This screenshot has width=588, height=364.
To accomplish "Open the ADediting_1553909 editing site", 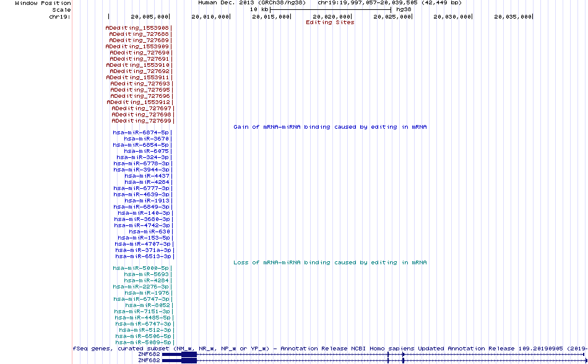I will (x=137, y=46).
